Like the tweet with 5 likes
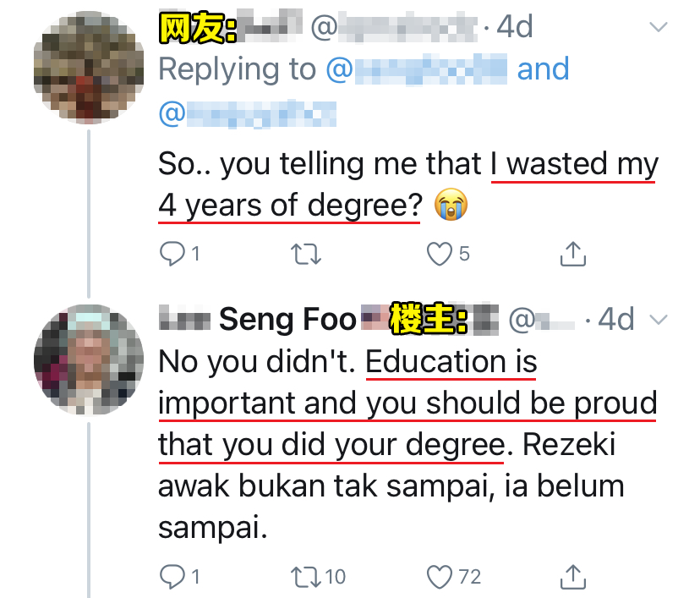This screenshot has height=598, width=700. click(x=439, y=252)
